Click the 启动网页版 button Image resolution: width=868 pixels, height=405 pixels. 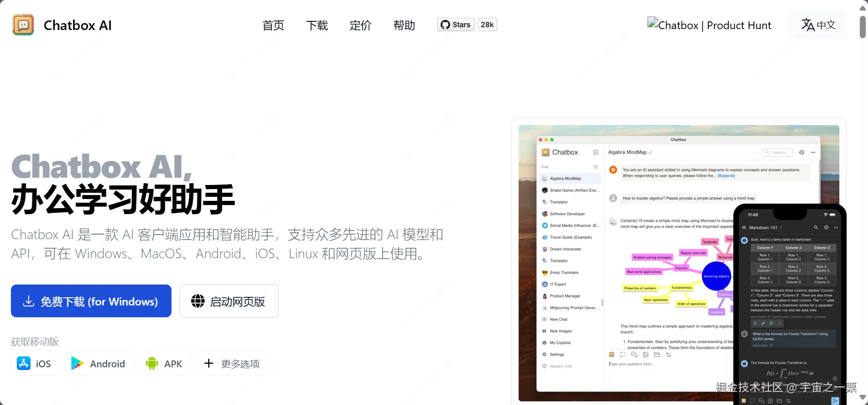229,301
